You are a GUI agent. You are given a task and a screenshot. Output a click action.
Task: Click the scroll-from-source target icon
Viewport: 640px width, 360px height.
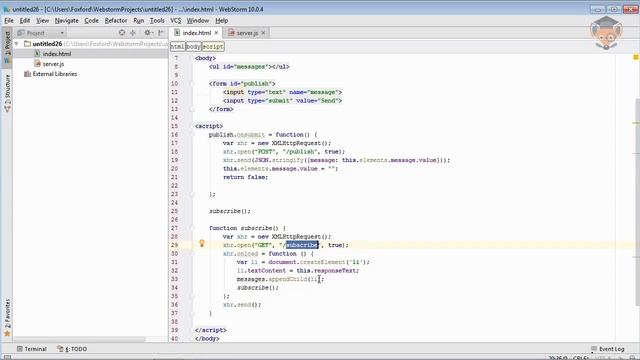122,33
